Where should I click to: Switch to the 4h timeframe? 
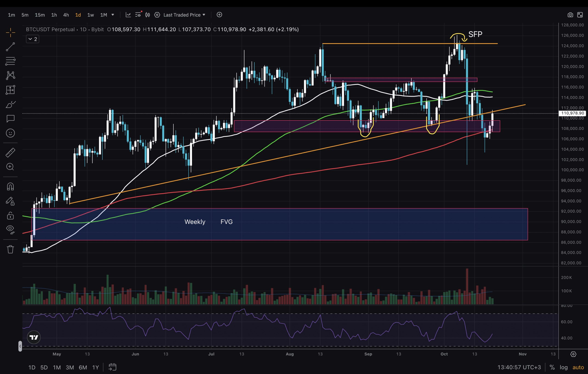(66, 15)
